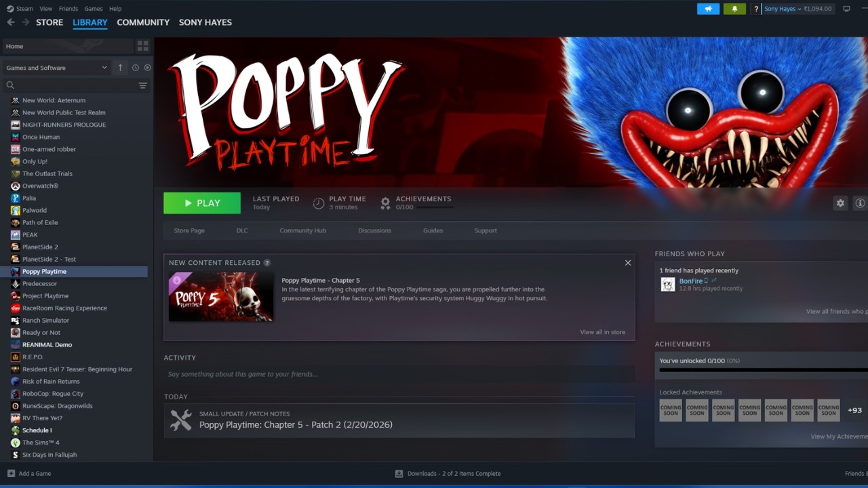Click View all in store
This screenshot has height=488, width=868.
point(603,332)
